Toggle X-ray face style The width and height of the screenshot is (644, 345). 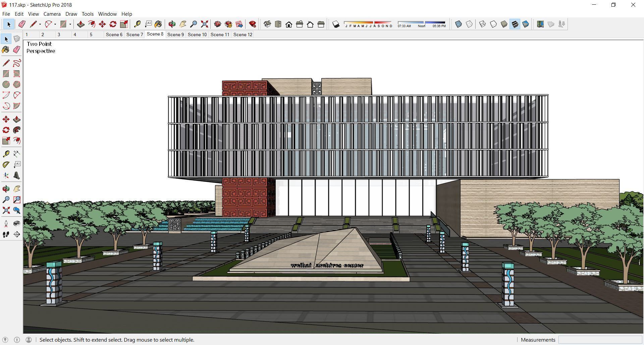459,24
